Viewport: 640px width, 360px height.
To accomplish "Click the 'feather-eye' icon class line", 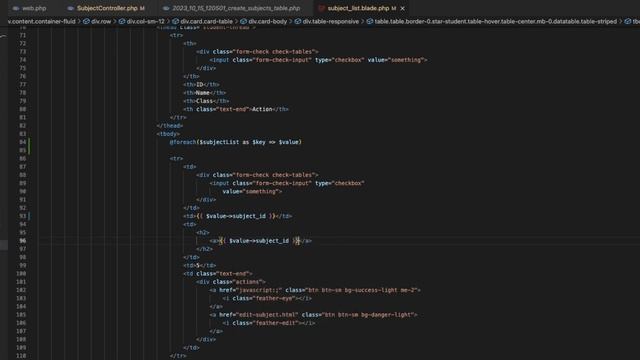I will pyautogui.click(x=267, y=298).
